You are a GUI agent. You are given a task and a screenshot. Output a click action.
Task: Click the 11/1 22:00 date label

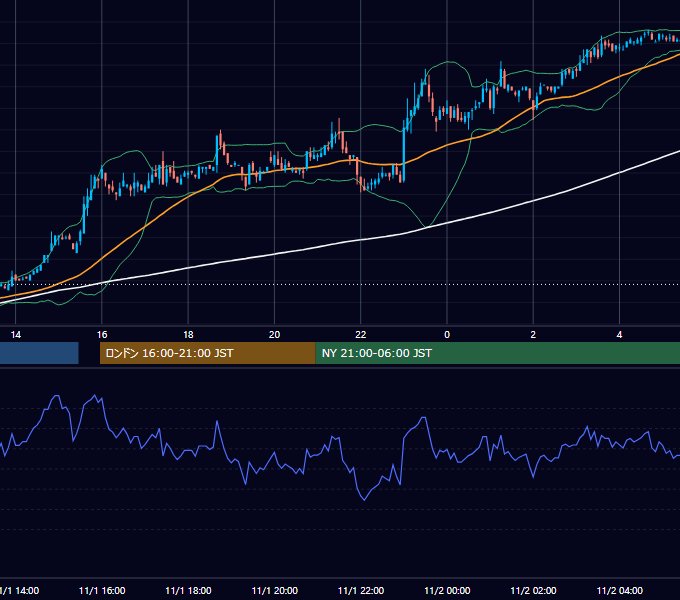pos(361,590)
